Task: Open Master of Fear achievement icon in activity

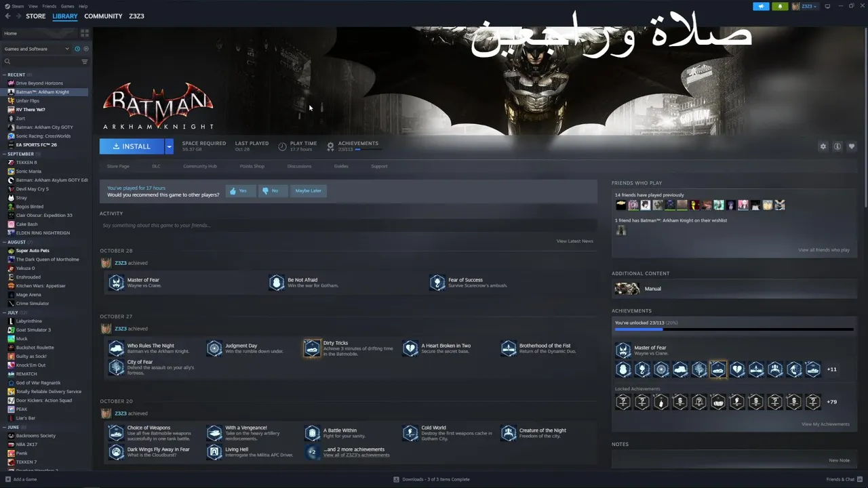Action: (117, 283)
